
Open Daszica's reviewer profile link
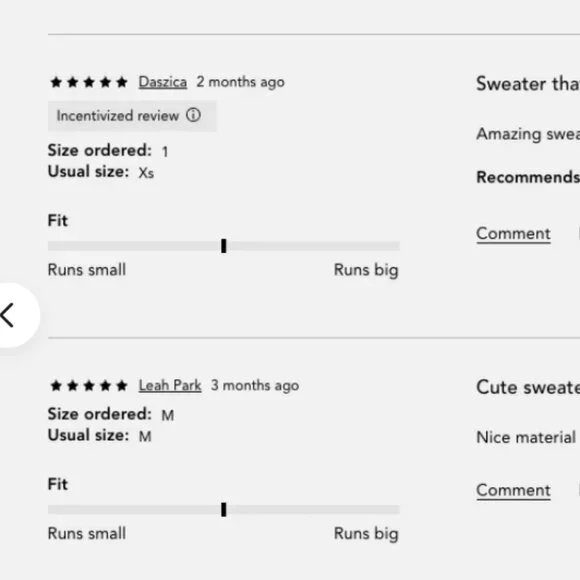pyautogui.click(x=163, y=82)
